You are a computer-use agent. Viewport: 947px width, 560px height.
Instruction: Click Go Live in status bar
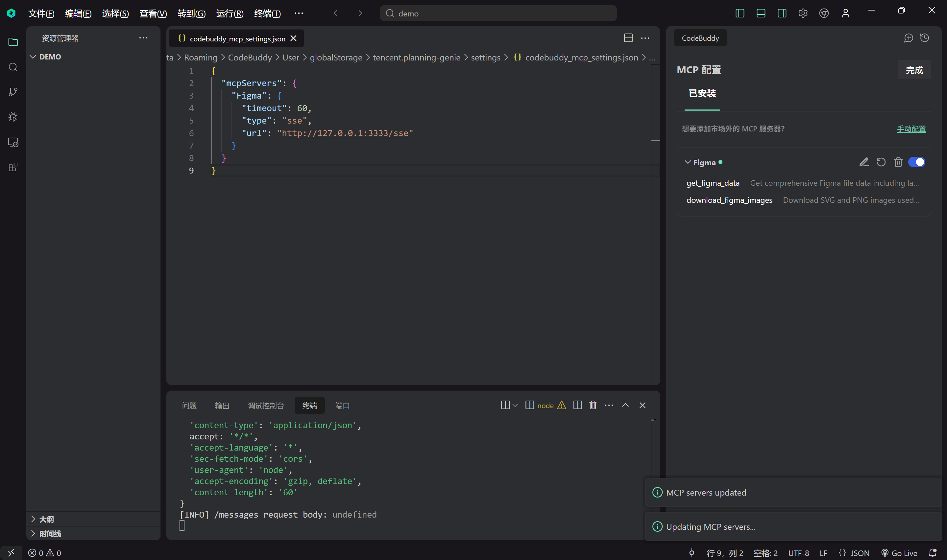[x=899, y=553]
